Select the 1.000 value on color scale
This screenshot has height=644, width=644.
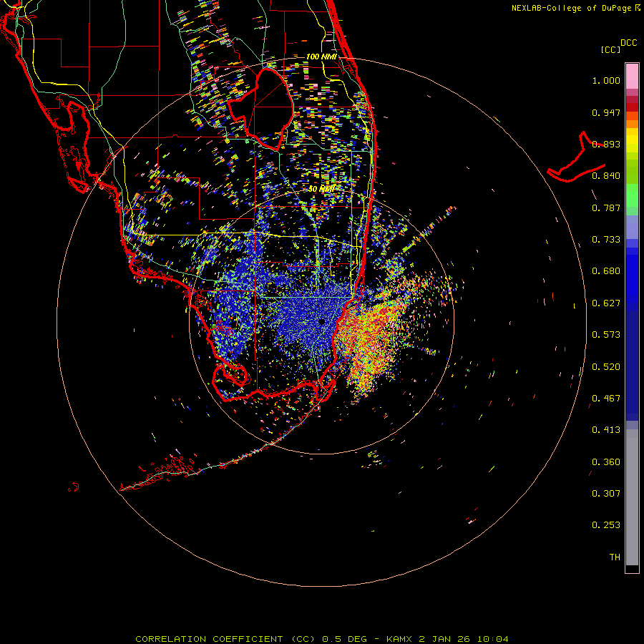tap(606, 80)
